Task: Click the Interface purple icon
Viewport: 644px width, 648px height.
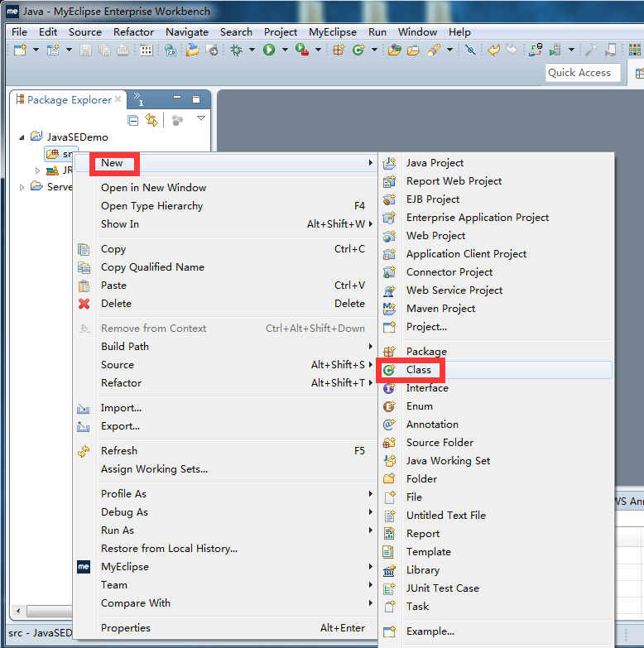Action: 389,388
